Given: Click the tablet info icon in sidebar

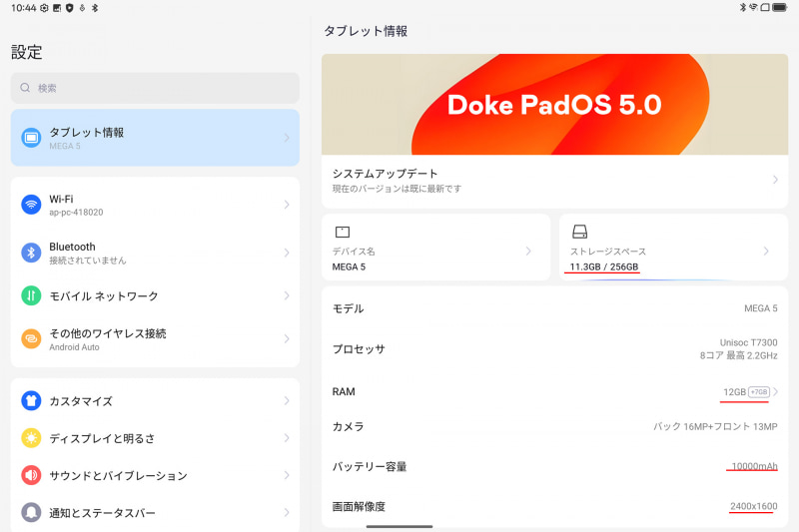Looking at the screenshot, I should coord(31,138).
